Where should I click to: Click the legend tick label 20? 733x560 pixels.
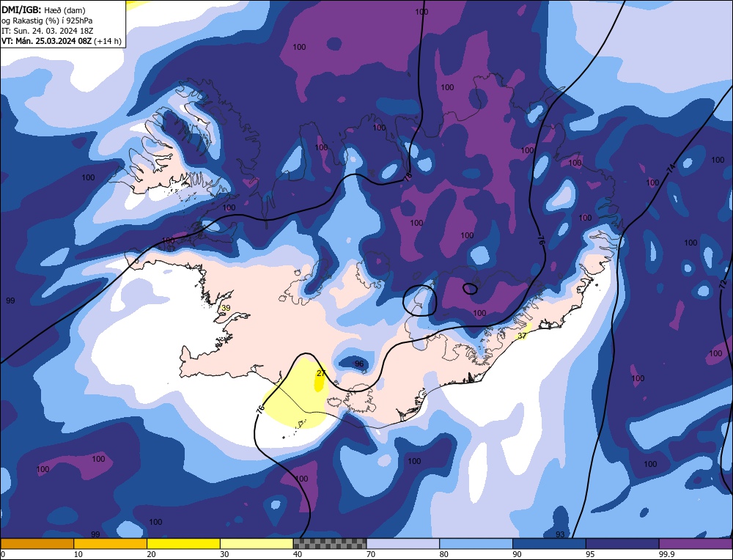[152, 554]
